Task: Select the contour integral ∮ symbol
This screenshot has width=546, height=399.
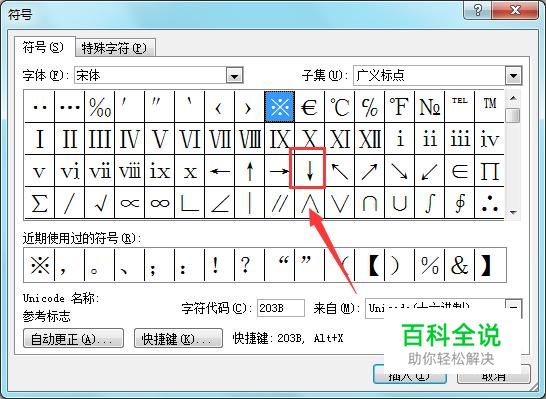Action: (x=460, y=203)
